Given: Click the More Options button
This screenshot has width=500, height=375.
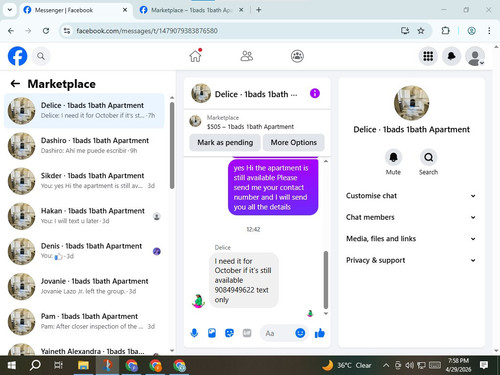Looking at the screenshot, I should (294, 142).
